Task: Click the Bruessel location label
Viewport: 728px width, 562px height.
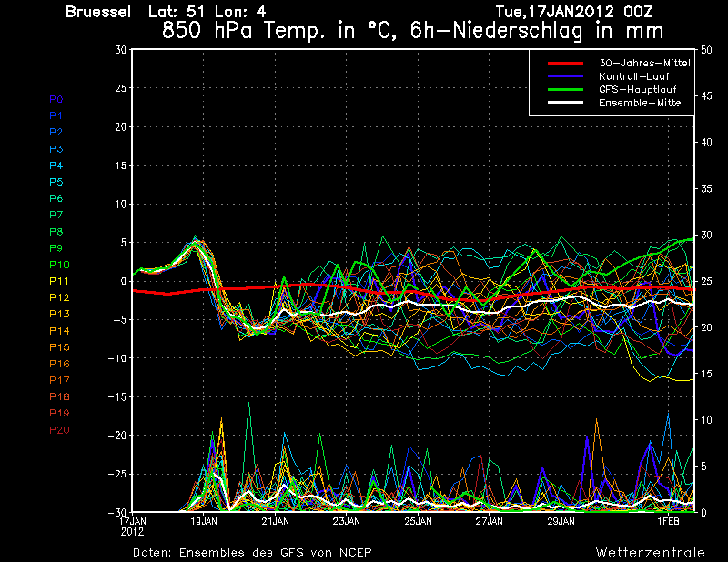Action: [x=100, y=12]
